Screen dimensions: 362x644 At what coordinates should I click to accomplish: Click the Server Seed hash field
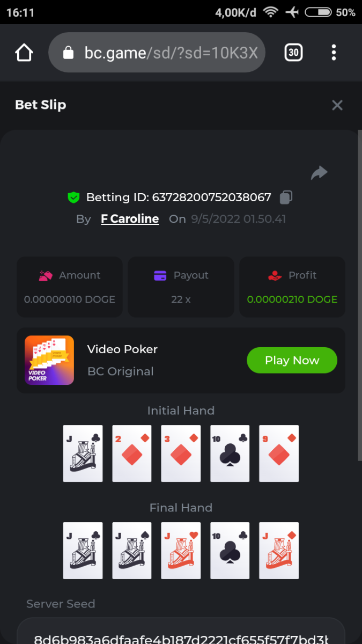click(181, 631)
